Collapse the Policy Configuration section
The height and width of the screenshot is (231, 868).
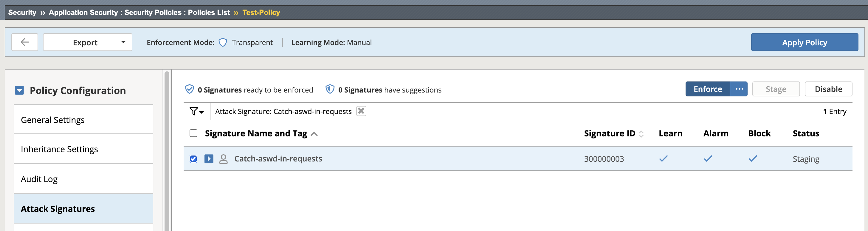coord(19,90)
